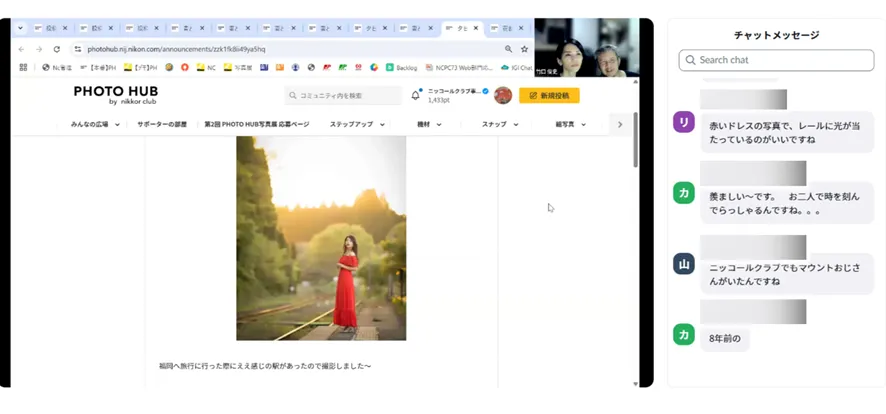Image resolution: width=886 pixels, height=414 pixels.
Task: Switch to the first browser tab
Action: point(50,28)
